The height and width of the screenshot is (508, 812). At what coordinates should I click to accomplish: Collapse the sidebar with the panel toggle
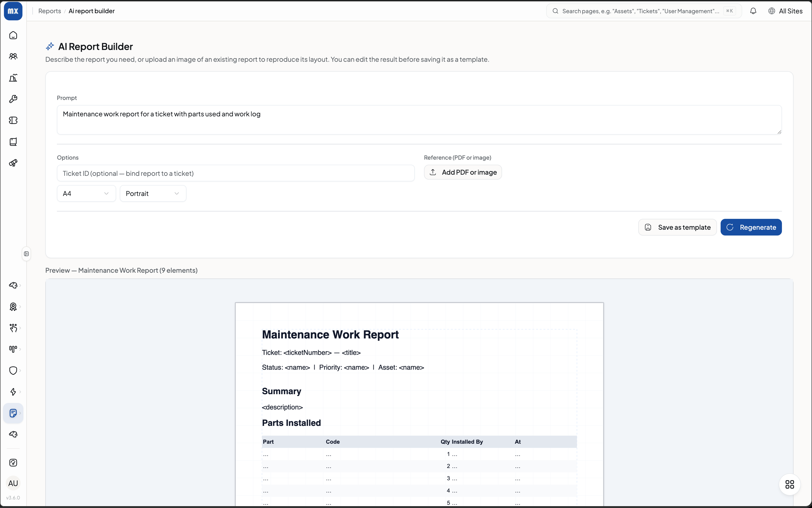[27, 254]
